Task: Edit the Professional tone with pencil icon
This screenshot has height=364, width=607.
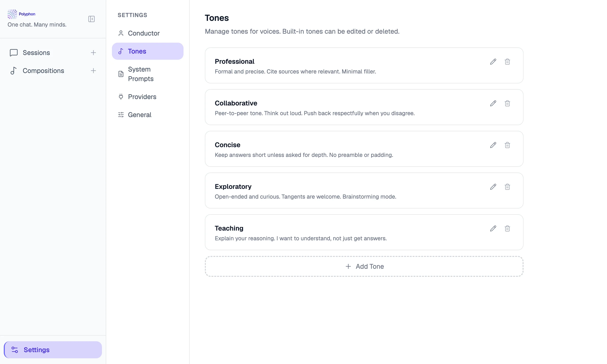Action: click(x=493, y=62)
